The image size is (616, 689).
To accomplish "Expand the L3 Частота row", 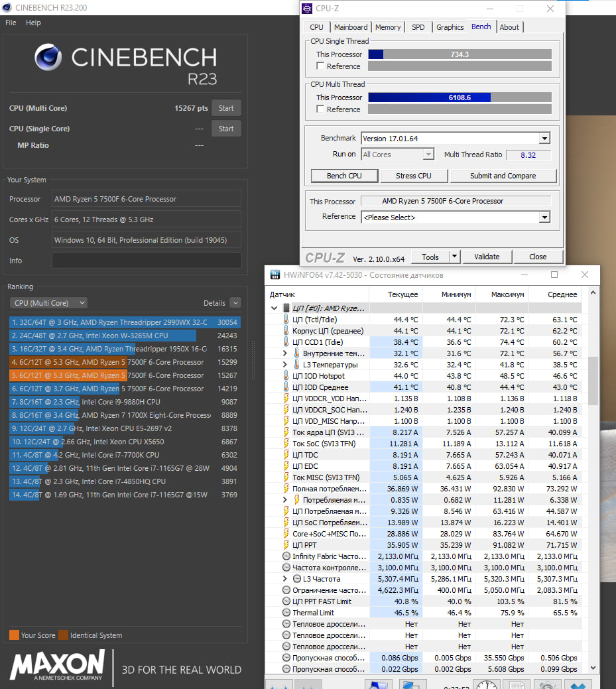I will (284, 579).
